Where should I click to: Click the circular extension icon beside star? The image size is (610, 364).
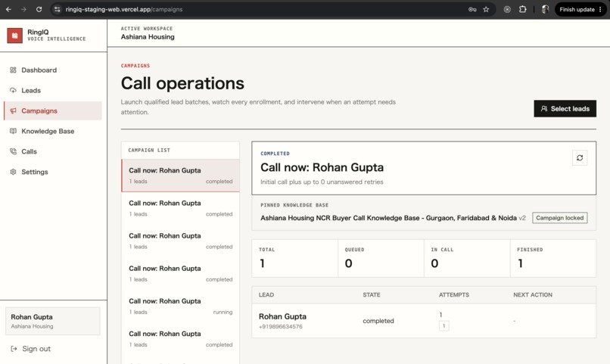click(507, 9)
